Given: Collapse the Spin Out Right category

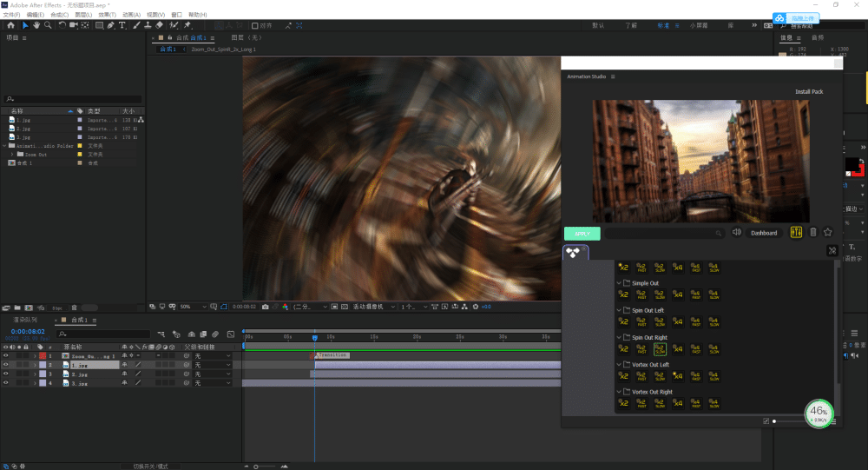Looking at the screenshot, I should pos(619,337).
